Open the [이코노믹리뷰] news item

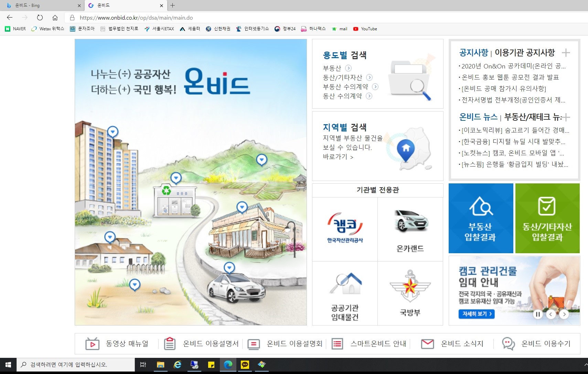[x=515, y=130]
